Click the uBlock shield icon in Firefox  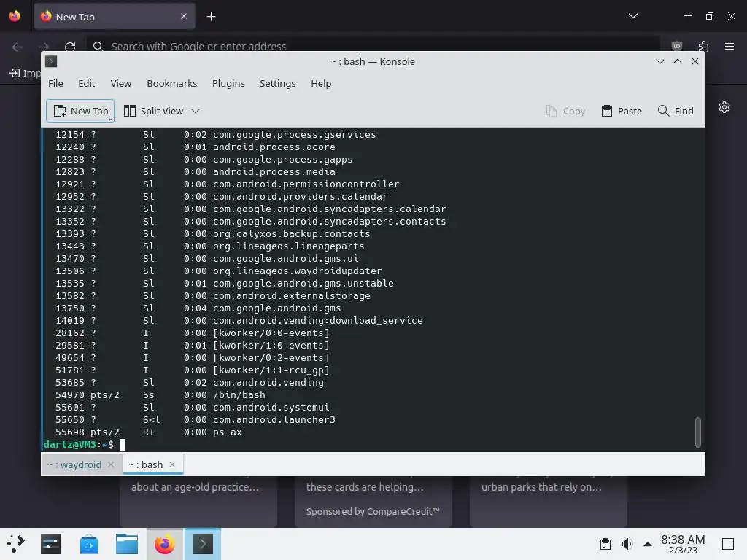(677, 46)
